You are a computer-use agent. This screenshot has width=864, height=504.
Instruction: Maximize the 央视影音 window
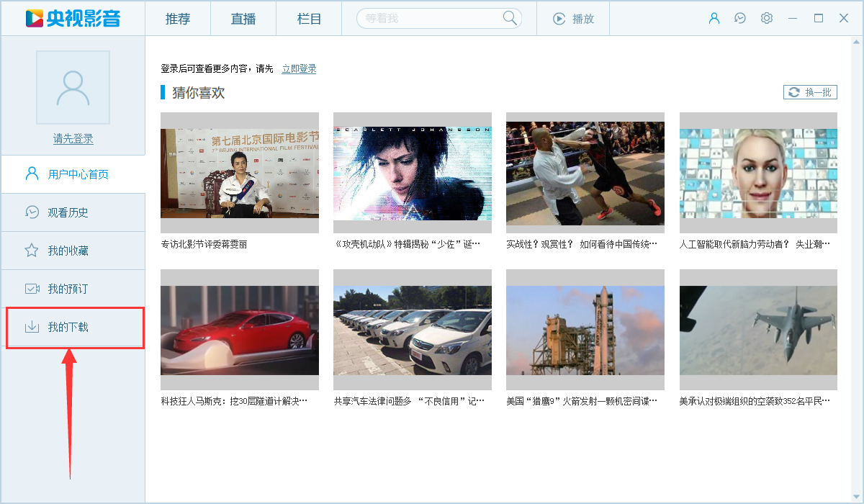(819, 18)
